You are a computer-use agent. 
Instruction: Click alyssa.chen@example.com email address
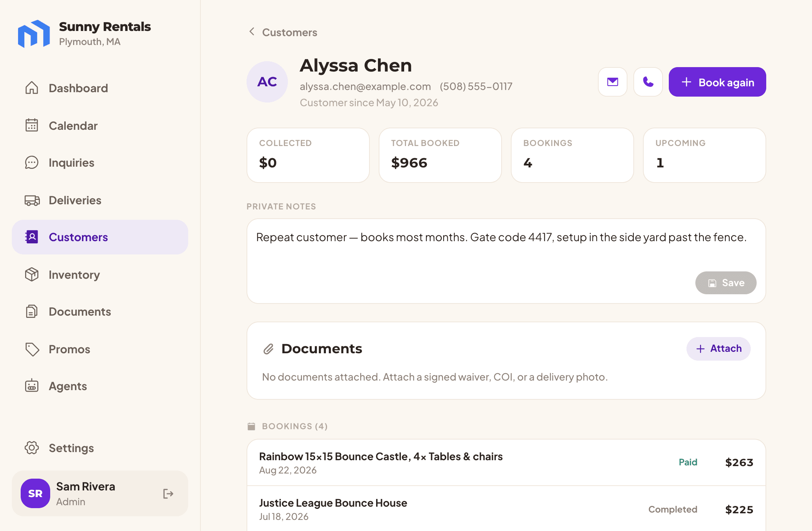(365, 86)
